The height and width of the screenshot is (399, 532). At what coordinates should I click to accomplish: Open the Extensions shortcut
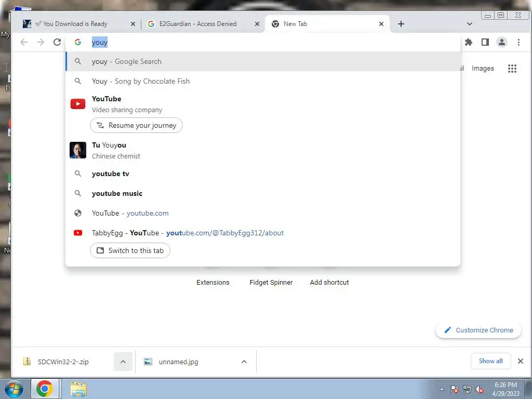212,282
